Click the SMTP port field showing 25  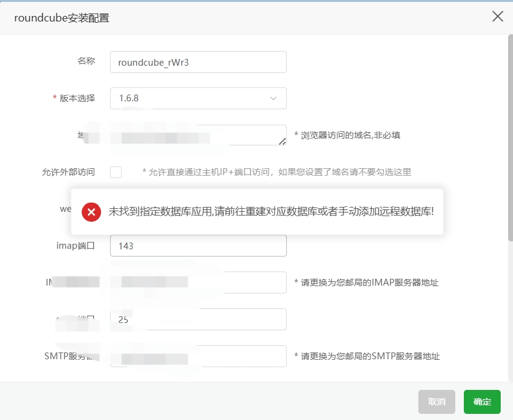tap(198, 319)
